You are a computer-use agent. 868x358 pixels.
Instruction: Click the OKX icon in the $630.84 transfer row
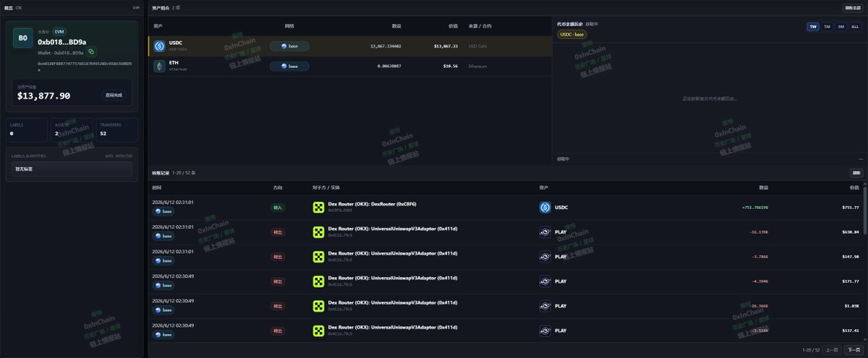coord(318,232)
